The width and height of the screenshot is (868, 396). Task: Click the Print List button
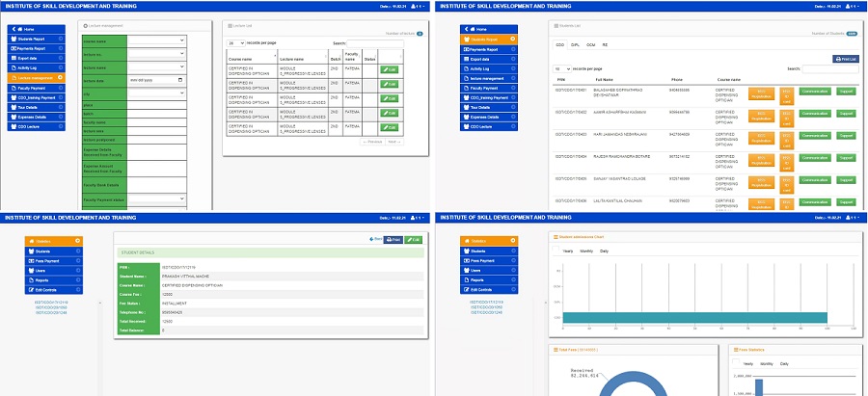[x=845, y=59]
